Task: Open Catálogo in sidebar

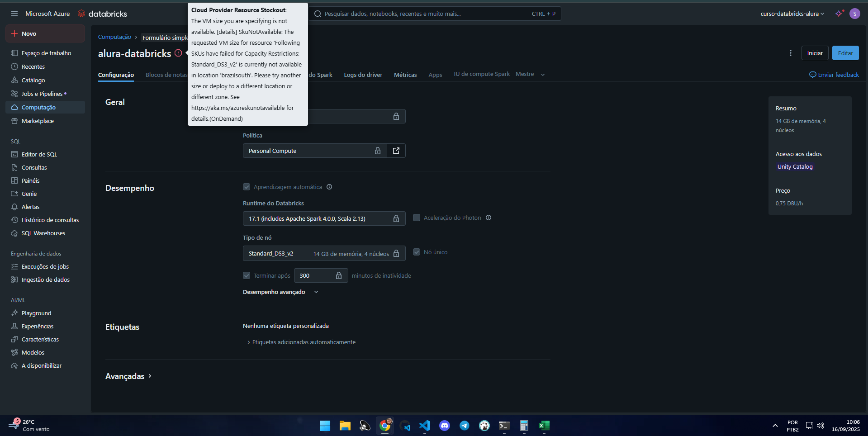Action: click(x=45, y=80)
